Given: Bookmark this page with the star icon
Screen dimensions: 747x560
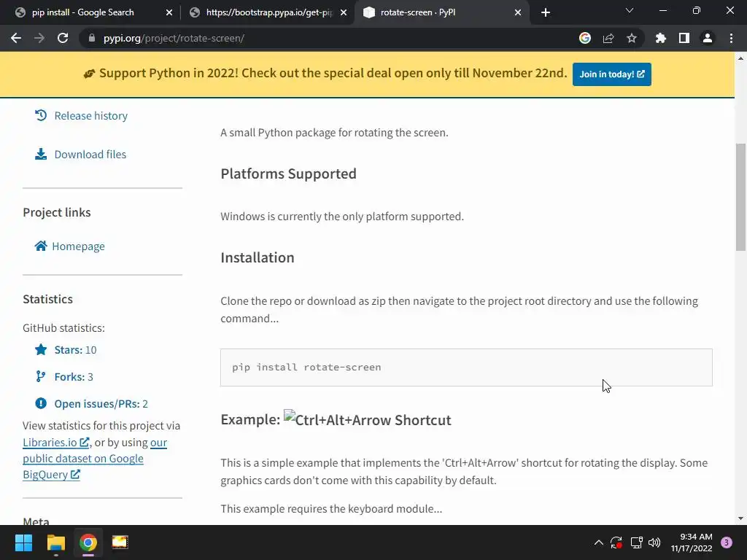Looking at the screenshot, I should [x=632, y=38].
